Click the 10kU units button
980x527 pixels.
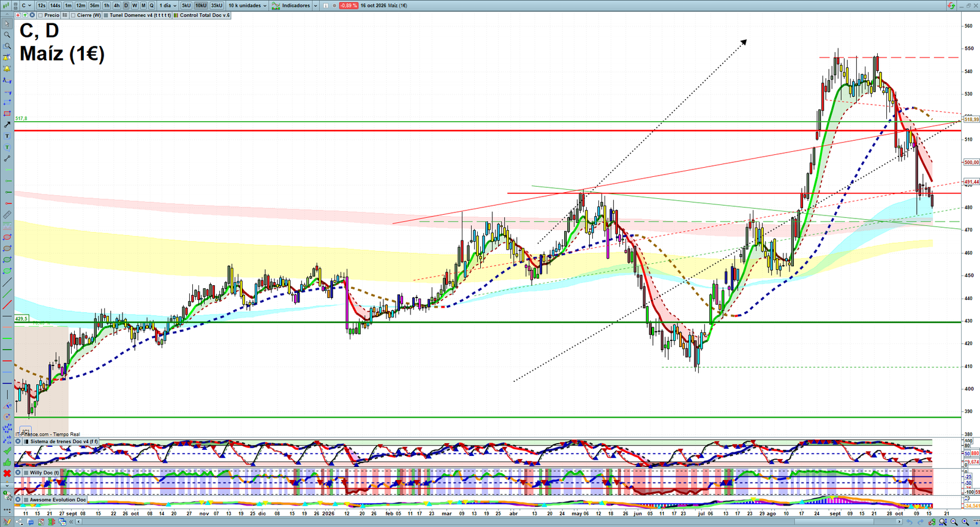coord(201,6)
